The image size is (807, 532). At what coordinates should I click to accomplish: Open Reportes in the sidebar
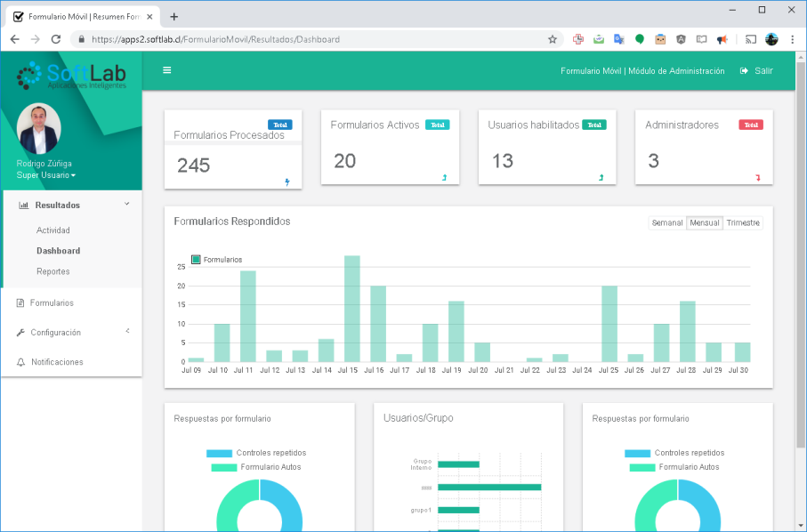53,271
